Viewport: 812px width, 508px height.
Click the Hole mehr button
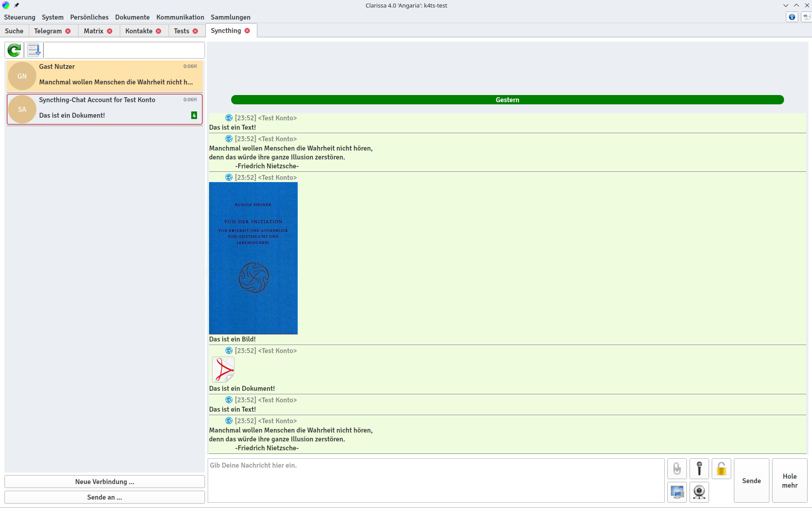click(789, 480)
